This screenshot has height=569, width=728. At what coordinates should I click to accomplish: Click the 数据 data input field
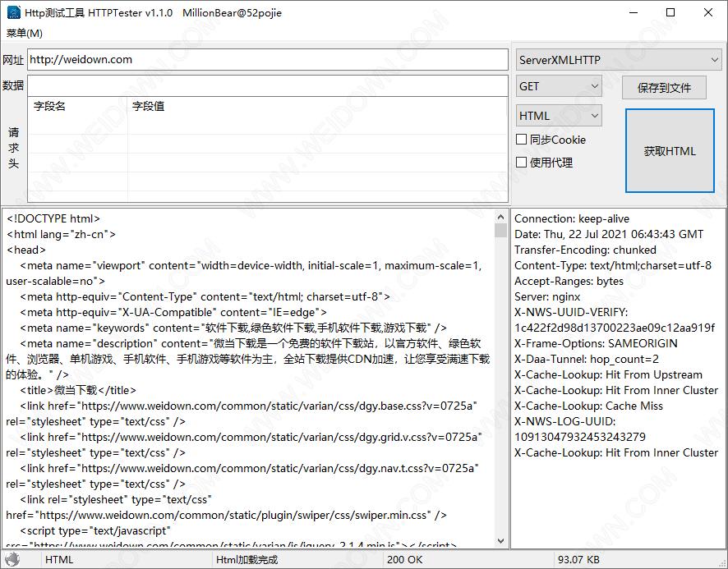[x=268, y=86]
